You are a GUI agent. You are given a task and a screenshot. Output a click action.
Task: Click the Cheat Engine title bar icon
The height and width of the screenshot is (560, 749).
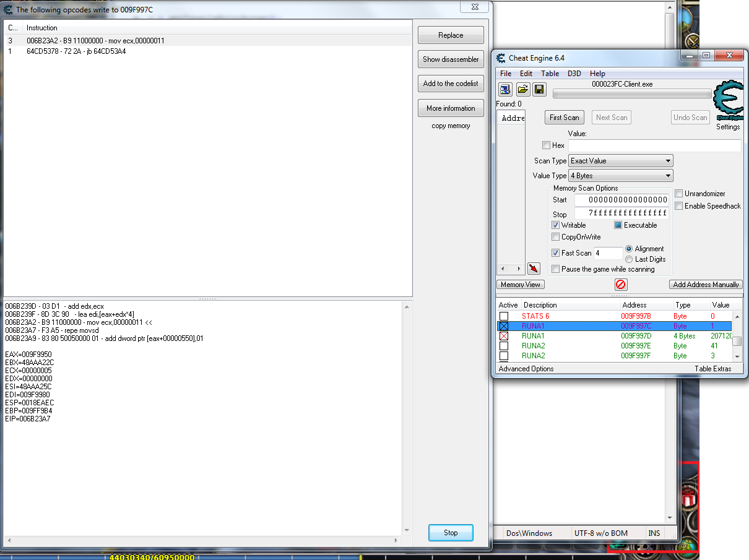click(x=501, y=58)
